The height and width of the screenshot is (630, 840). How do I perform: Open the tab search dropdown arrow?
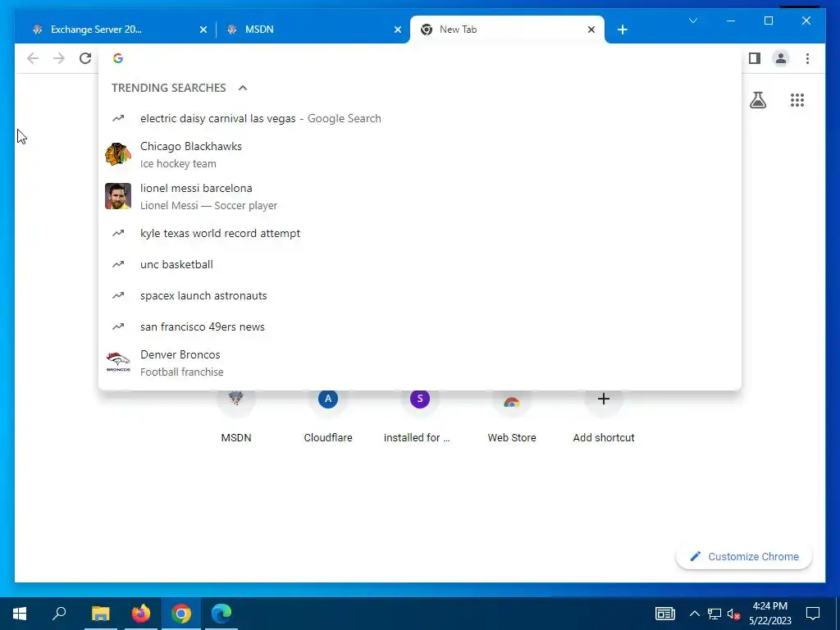(x=692, y=21)
